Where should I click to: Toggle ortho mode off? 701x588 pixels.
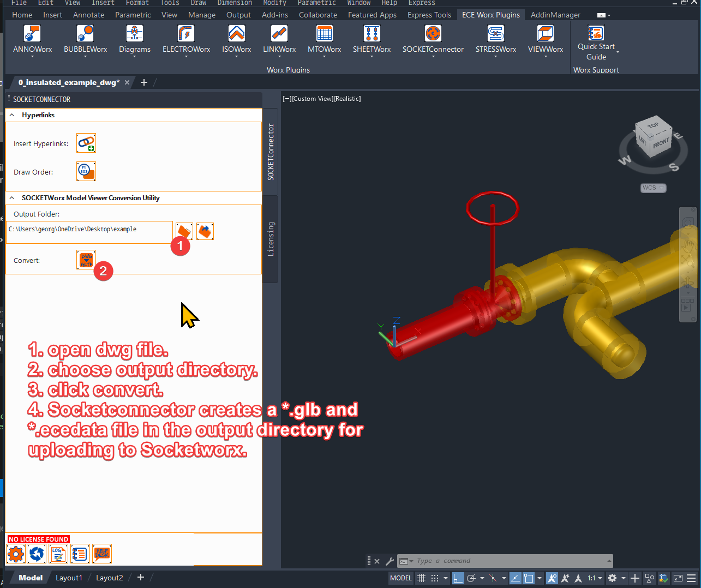[458, 578]
